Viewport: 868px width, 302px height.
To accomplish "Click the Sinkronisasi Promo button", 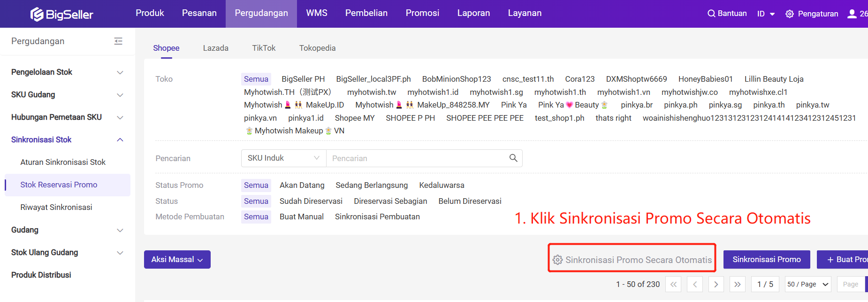I will (767, 260).
